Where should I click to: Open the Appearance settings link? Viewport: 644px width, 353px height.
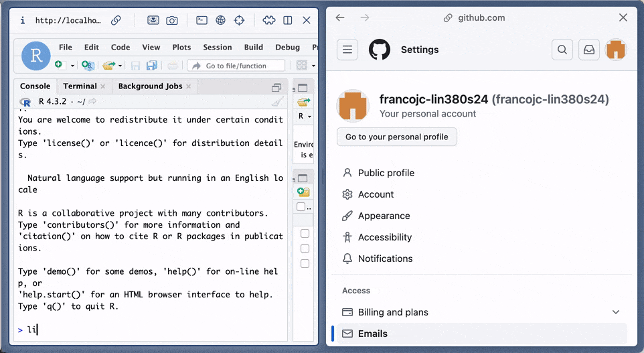point(384,216)
